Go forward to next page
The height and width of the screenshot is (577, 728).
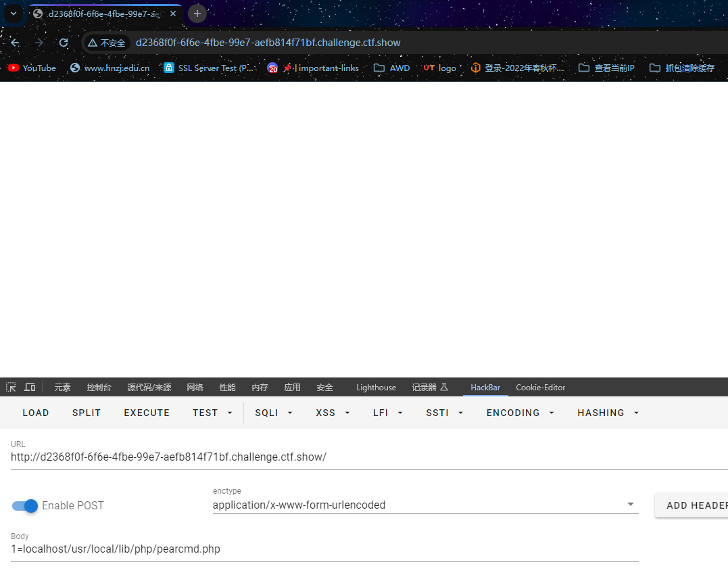[39, 43]
